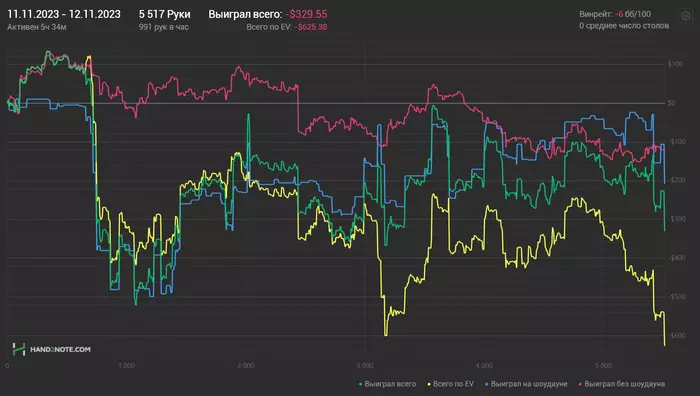
Task: Click the 1 000 hands x-axis marker
Action: pyautogui.click(x=126, y=366)
